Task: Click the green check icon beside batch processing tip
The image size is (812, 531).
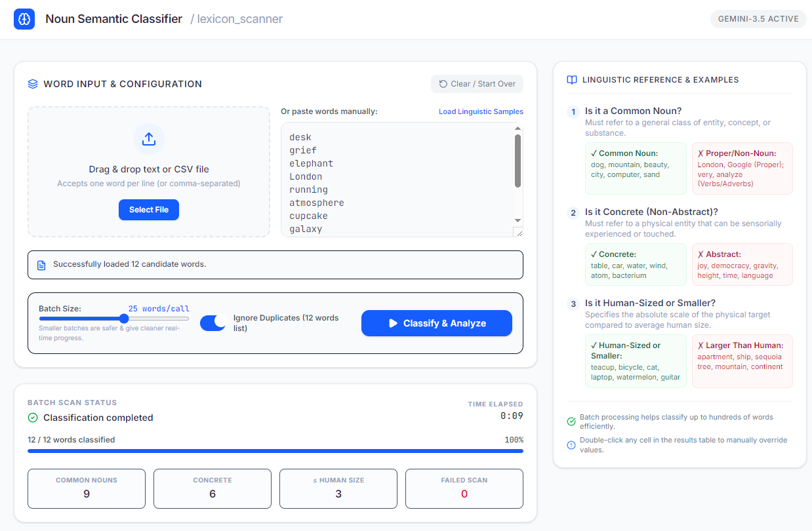Action: point(571,422)
